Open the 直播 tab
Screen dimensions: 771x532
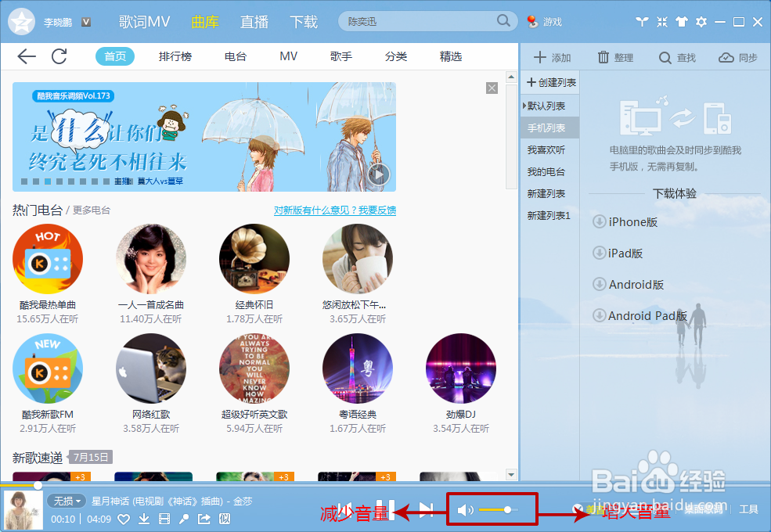coord(254,22)
